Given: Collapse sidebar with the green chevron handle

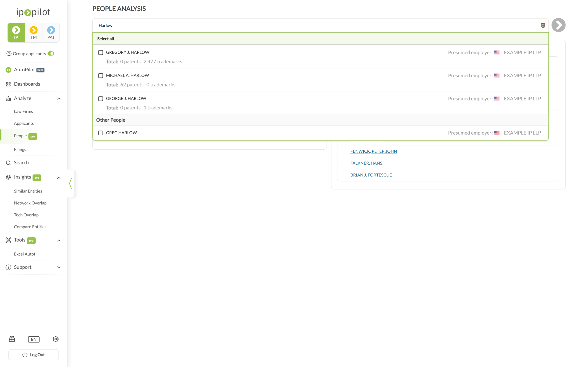Looking at the screenshot, I should pos(71,183).
